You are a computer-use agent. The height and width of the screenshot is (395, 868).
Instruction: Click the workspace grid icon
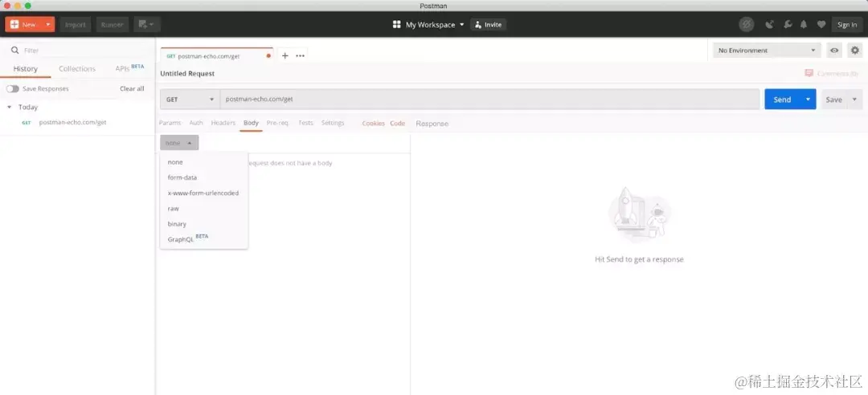[x=396, y=24]
